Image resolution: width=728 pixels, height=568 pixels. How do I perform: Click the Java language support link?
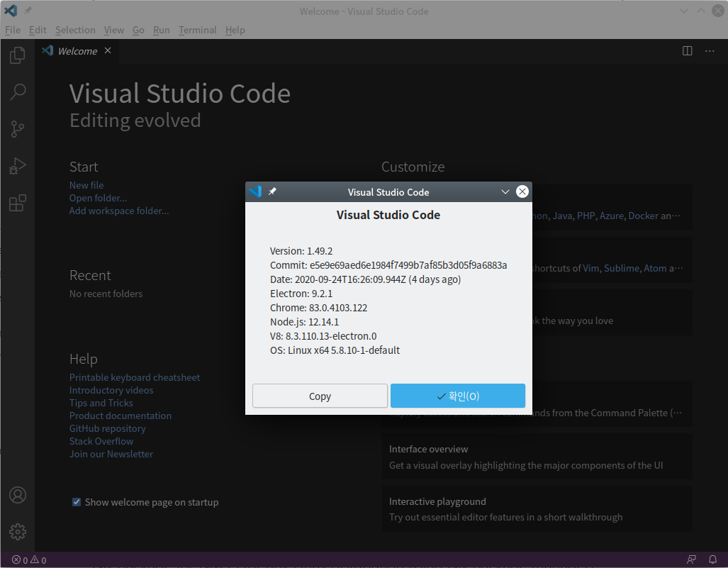point(562,216)
